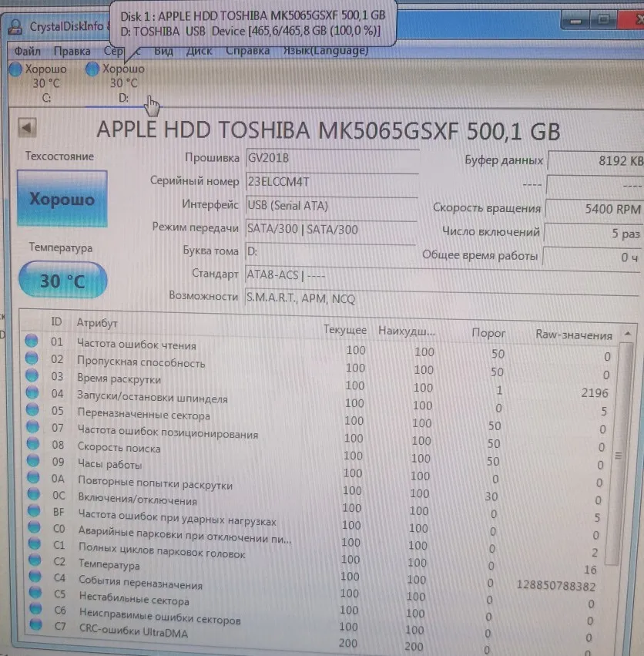Image resolution: width=644 pixels, height=656 pixels.
Task: Click the previous disk arrow button
Action: pyautogui.click(x=27, y=127)
